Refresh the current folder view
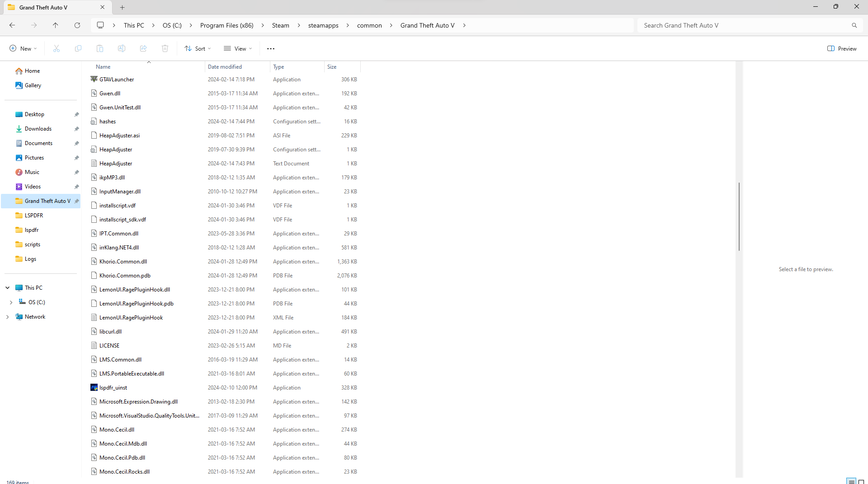868x484 pixels. tap(77, 25)
